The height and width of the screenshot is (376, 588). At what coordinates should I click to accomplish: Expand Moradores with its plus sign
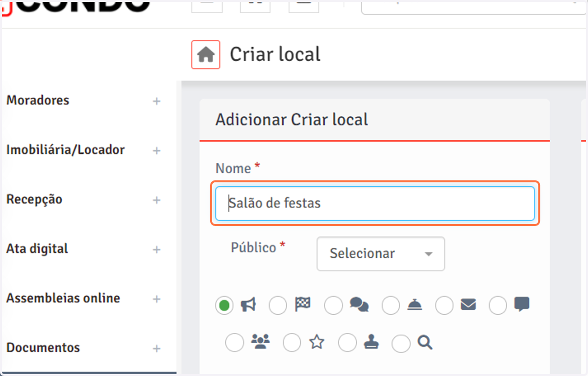(156, 101)
